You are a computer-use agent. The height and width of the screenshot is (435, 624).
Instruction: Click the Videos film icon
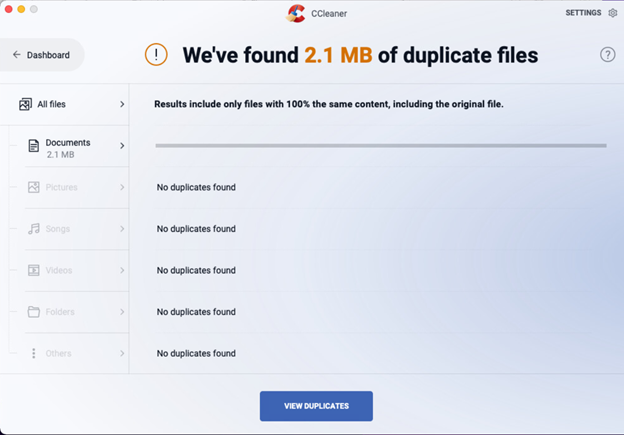34,270
